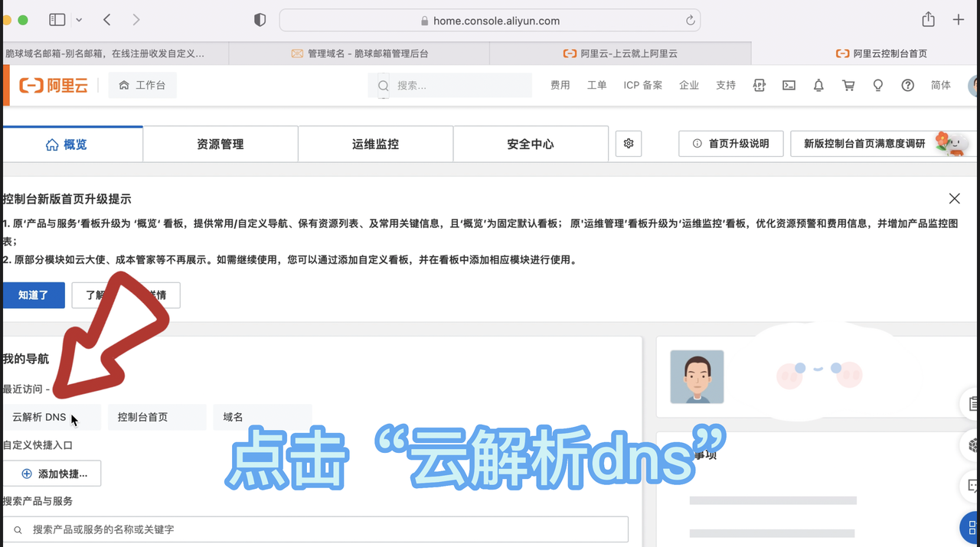
Task: Go back with Safari back arrow
Action: [x=107, y=20]
